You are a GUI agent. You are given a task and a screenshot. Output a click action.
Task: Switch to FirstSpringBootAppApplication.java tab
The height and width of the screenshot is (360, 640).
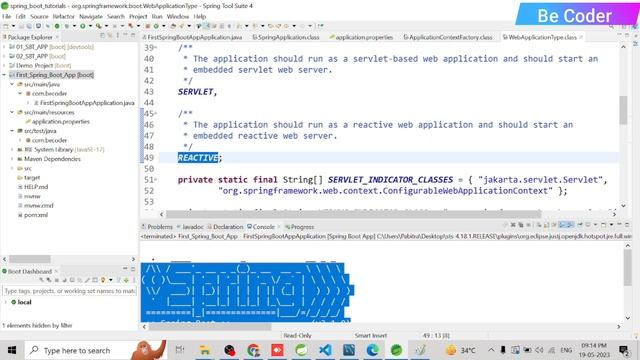[192, 37]
